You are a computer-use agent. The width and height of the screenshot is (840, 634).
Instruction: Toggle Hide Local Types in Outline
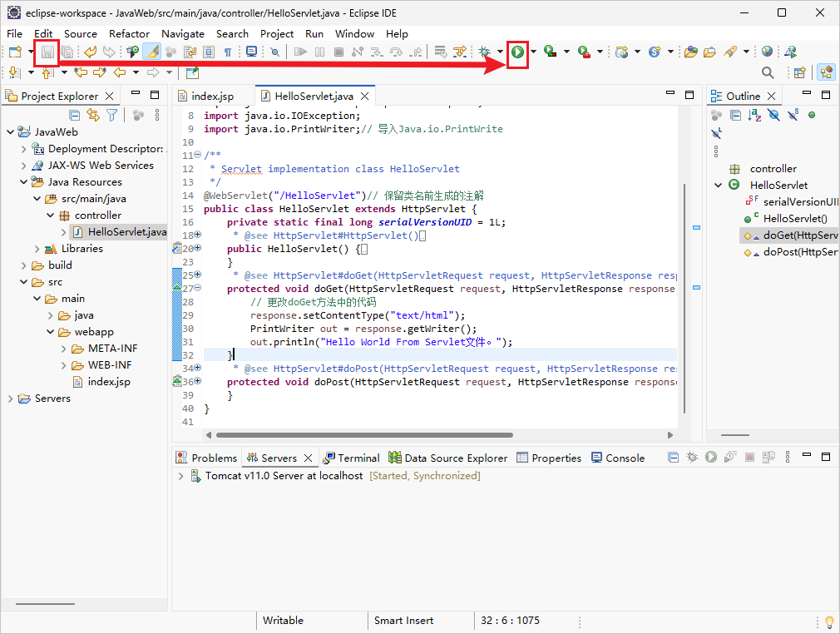(717, 133)
